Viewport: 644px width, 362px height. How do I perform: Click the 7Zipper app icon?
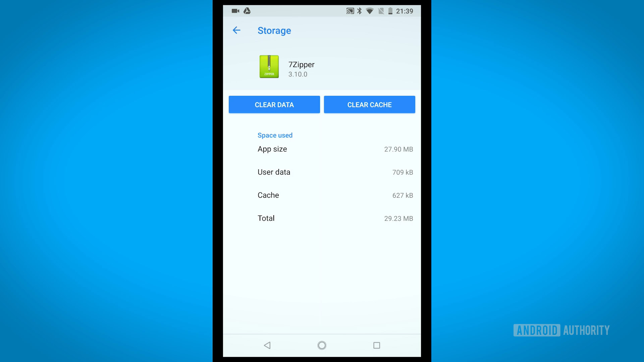point(268,66)
